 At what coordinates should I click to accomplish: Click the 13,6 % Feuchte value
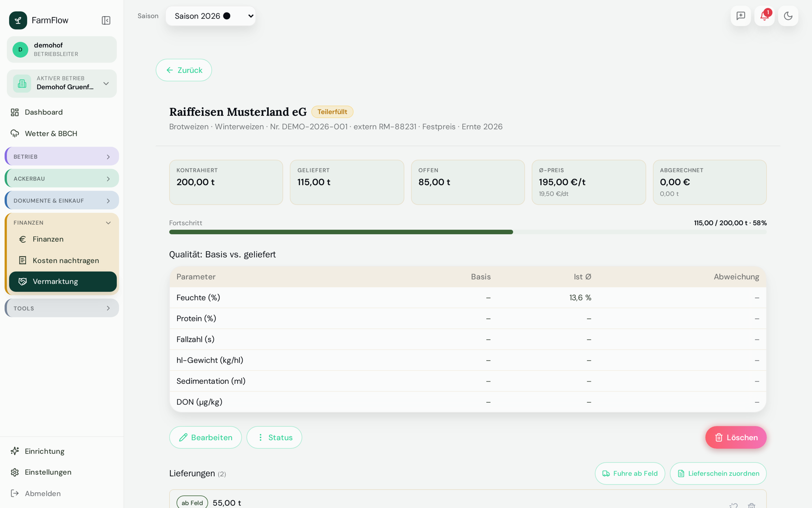[x=580, y=298]
